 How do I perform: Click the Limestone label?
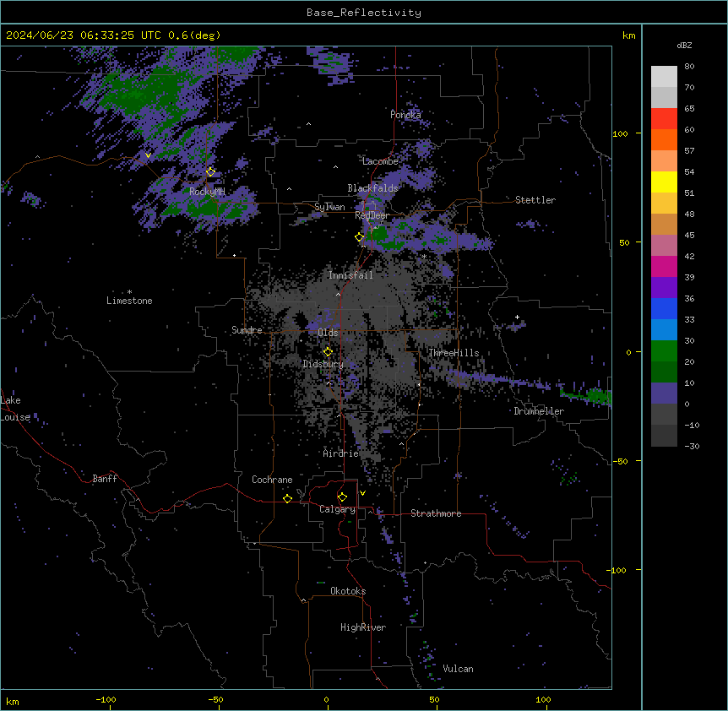pyautogui.click(x=129, y=301)
